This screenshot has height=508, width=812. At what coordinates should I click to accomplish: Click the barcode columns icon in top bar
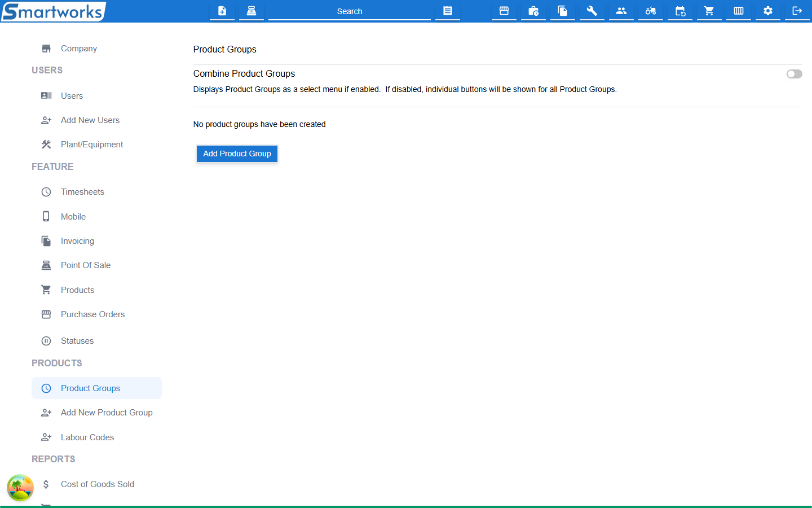(x=739, y=11)
